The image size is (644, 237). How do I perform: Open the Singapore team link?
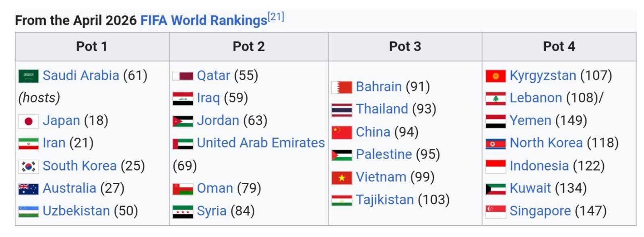540,211
